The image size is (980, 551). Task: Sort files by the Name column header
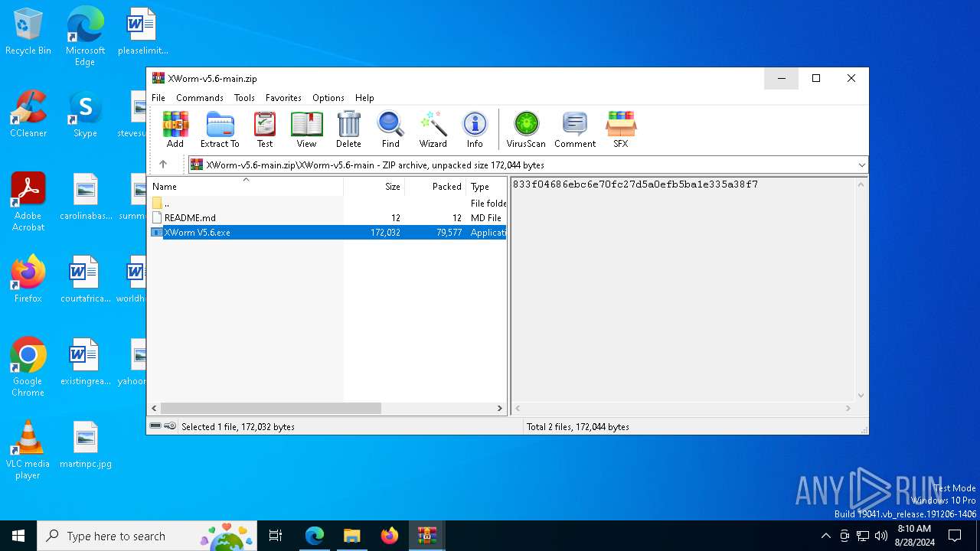(245, 186)
